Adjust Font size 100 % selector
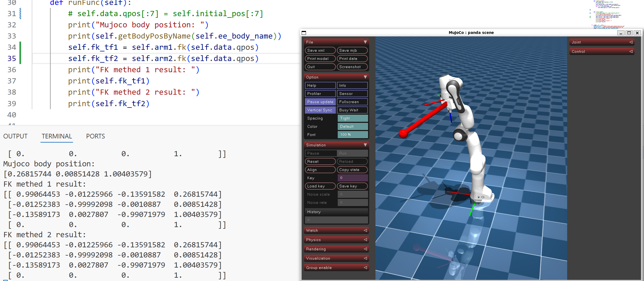Screen dimensions: 644x281 [353, 135]
